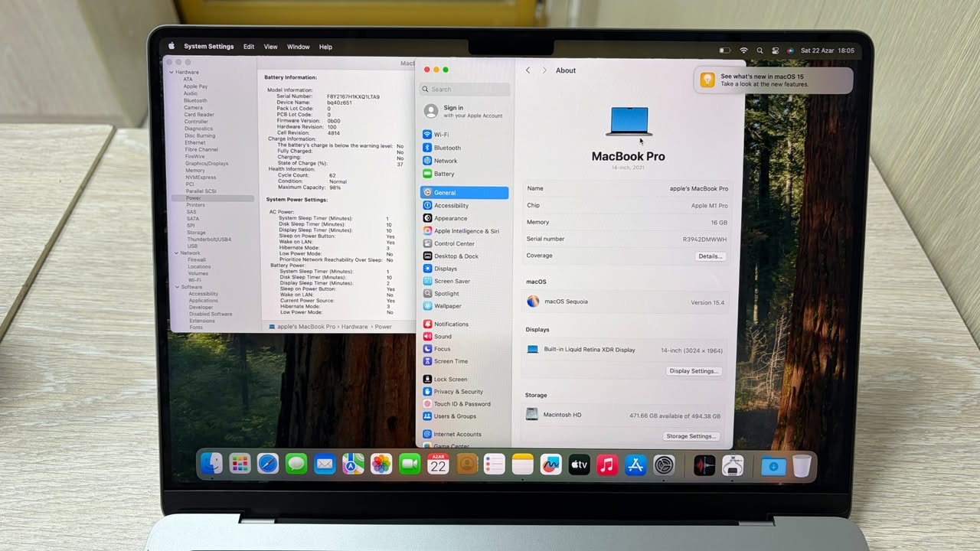Select Storage in System Information sidebar
Screen dimensions: 980x551
(x=196, y=233)
